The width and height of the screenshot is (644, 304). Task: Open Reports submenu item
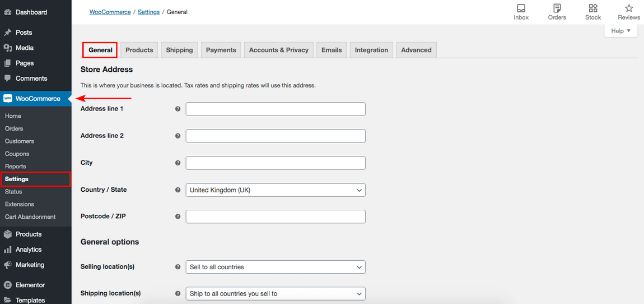pos(16,166)
